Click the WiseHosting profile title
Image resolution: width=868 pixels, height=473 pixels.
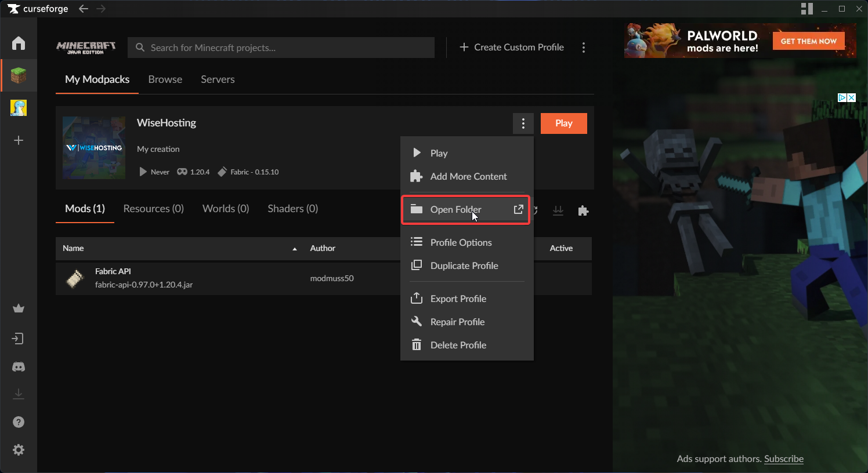click(167, 123)
